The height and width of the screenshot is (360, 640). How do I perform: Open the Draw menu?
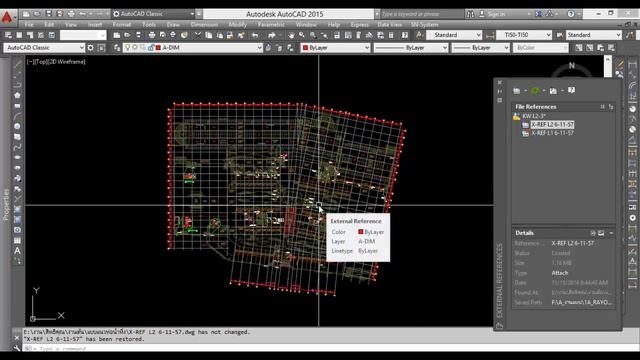coord(173,24)
